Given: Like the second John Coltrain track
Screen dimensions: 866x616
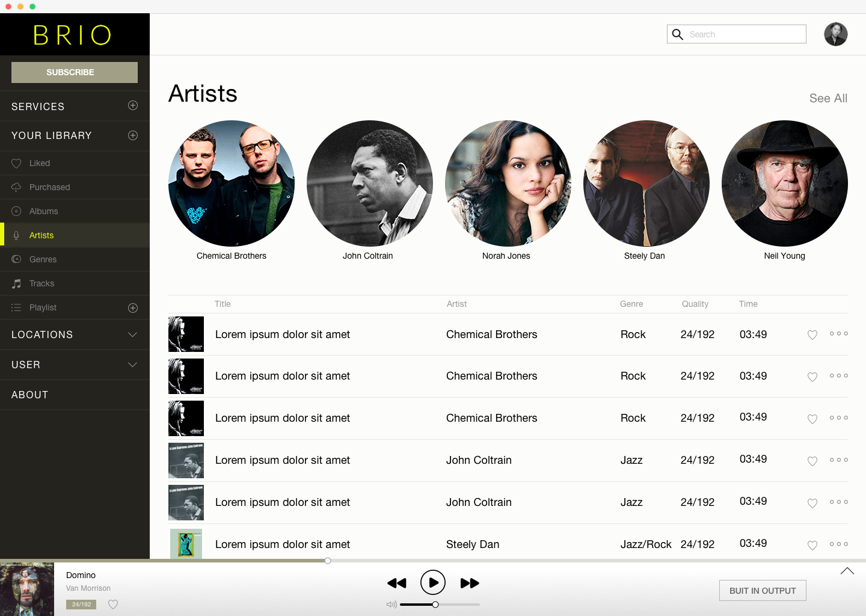Looking at the screenshot, I should [x=812, y=504].
